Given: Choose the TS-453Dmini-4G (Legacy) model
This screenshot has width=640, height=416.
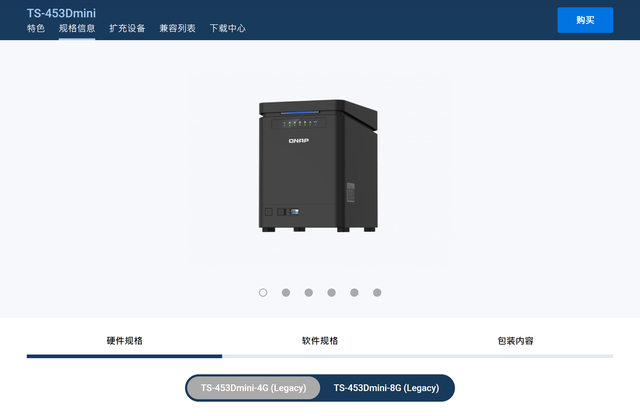Looking at the screenshot, I should point(253,388).
